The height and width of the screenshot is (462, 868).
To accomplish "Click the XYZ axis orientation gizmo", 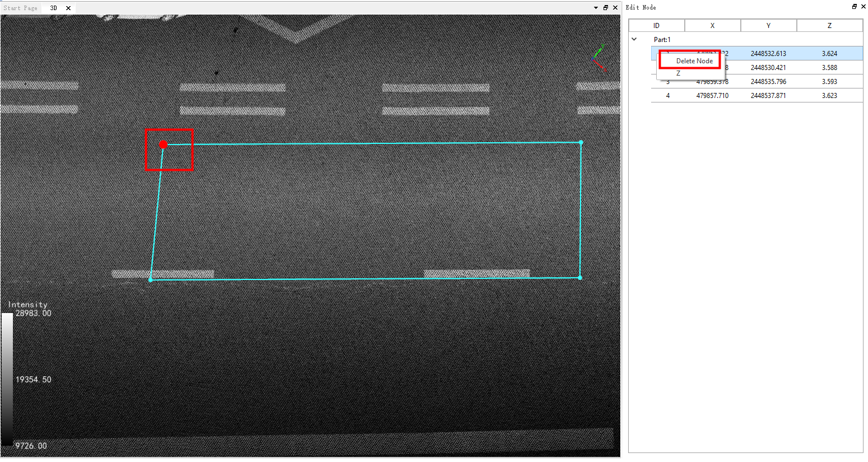I will coord(599,58).
